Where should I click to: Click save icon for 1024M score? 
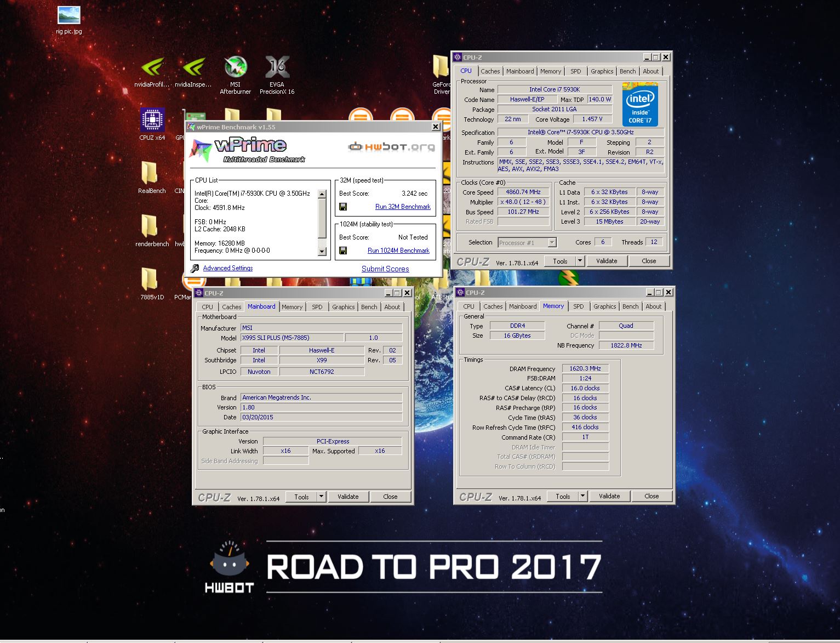tap(343, 251)
